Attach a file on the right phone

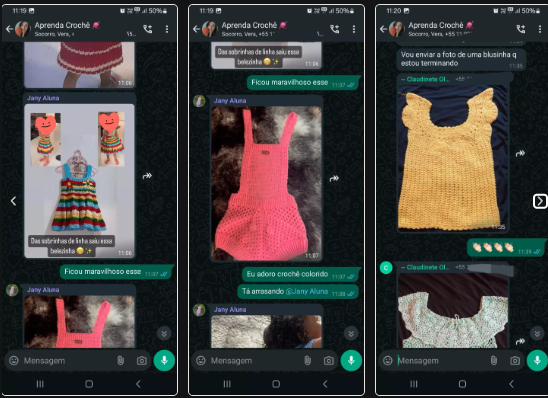coord(494,360)
